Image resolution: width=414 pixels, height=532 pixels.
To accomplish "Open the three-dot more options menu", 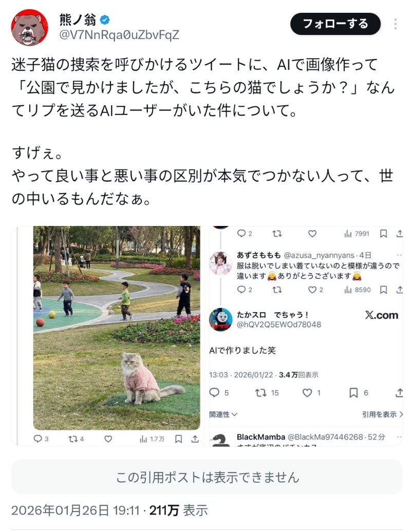I will [396, 24].
